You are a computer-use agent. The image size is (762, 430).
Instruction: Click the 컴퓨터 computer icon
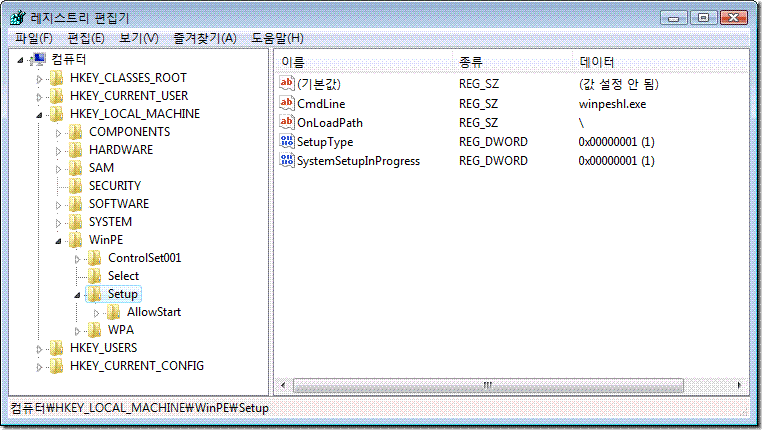click(38, 59)
